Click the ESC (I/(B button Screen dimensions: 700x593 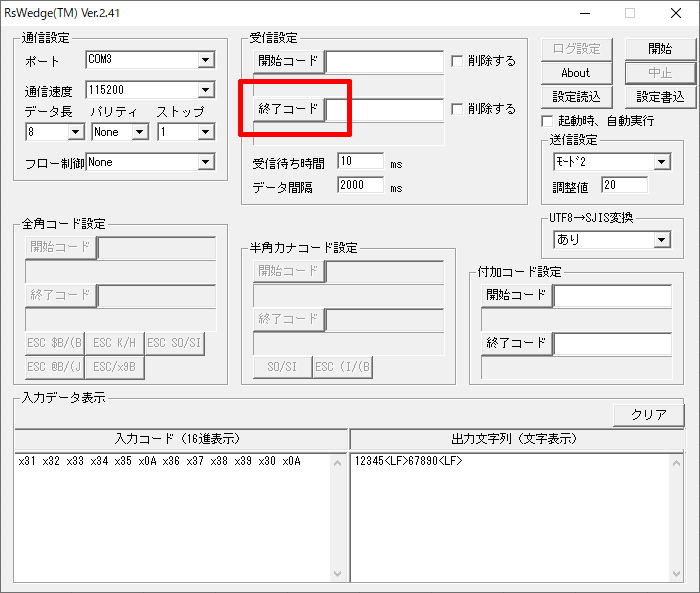[342, 367]
